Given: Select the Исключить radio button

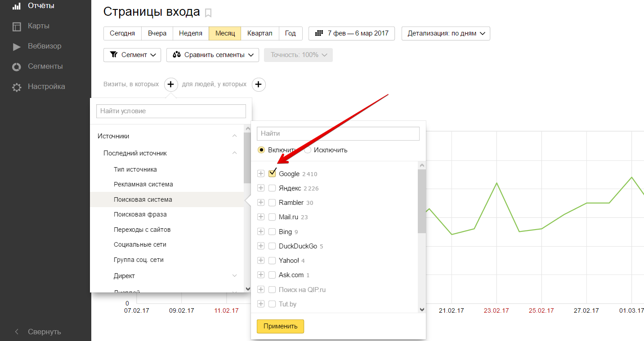Looking at the screenshot, I should point(308,150).
